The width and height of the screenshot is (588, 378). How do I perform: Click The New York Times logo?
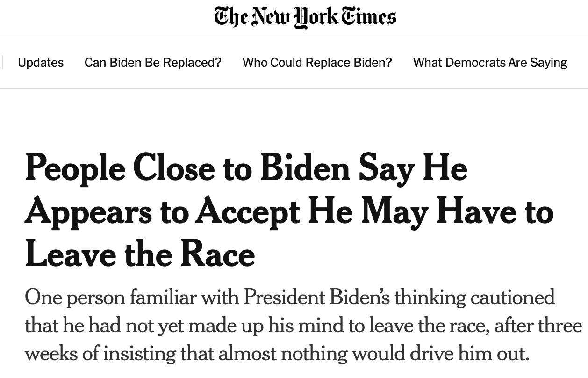click(305, 17)
